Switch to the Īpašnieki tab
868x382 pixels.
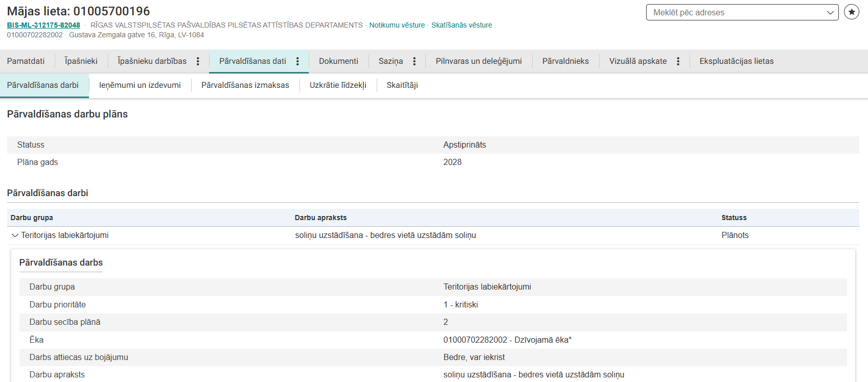click(81, 61)
